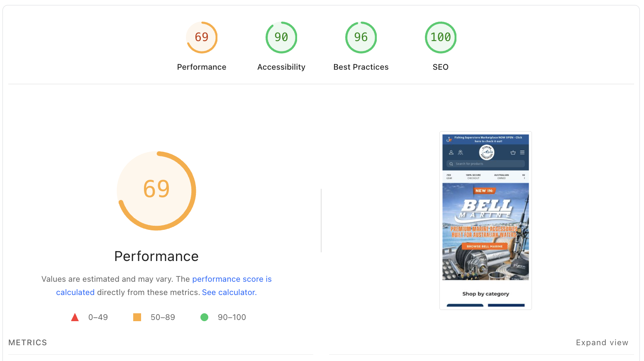Jump to the SEO score gauge showing 100

(441, 38)
